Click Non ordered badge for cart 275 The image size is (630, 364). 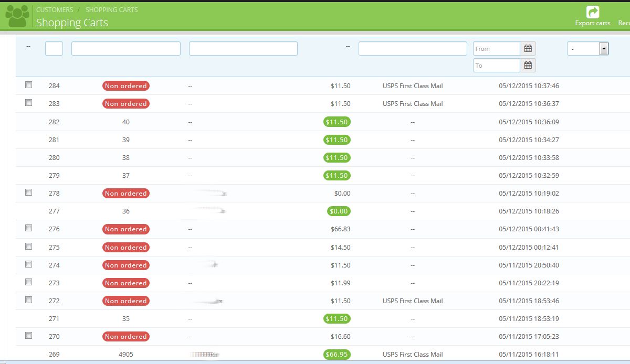[x=126, y=248]
